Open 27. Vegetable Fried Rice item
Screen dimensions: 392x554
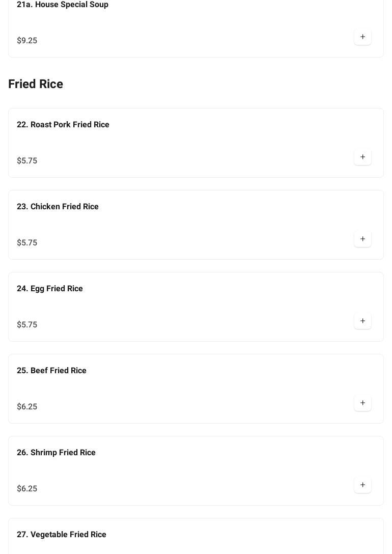pyautogui.click(x=62, y=535)
